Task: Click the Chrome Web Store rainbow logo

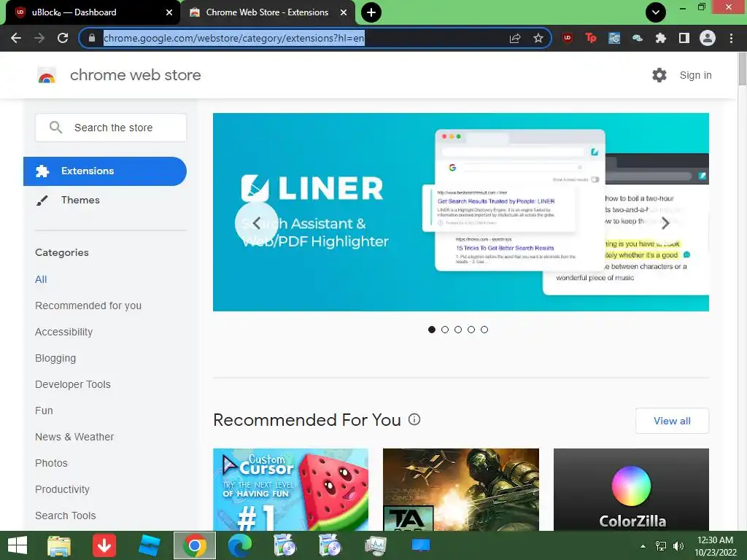Action: click(47, 75)
